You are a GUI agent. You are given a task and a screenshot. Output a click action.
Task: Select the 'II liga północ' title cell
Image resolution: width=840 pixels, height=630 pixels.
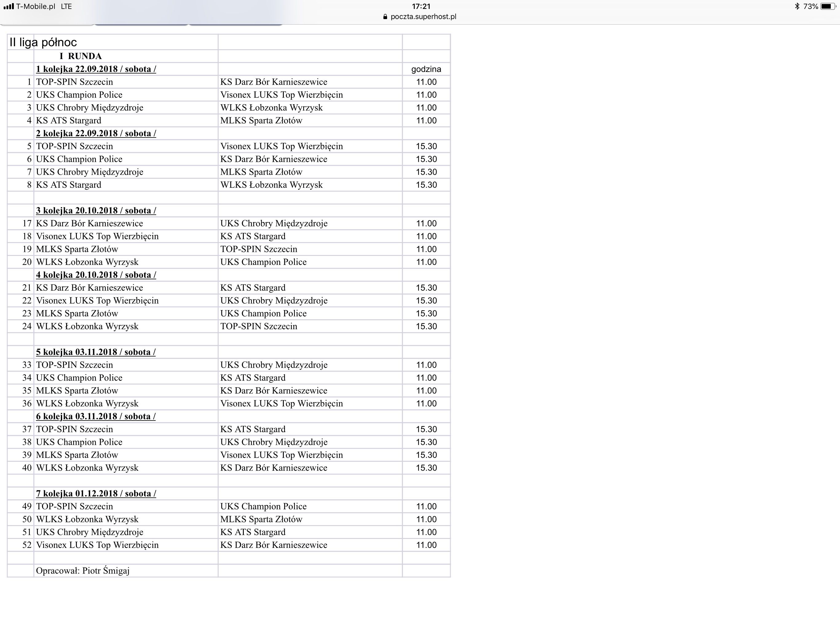43,42
